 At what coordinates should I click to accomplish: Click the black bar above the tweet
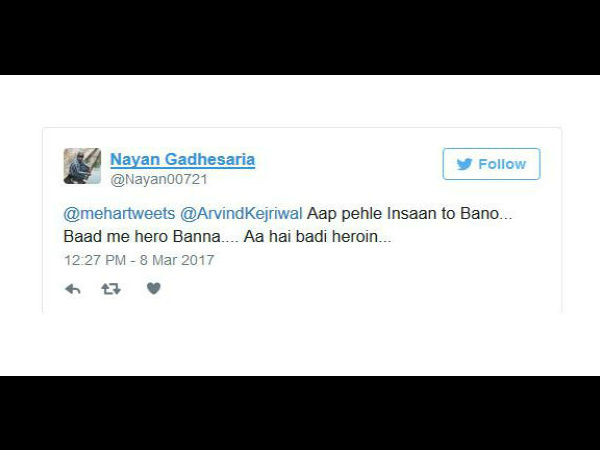tap(300, 37)
